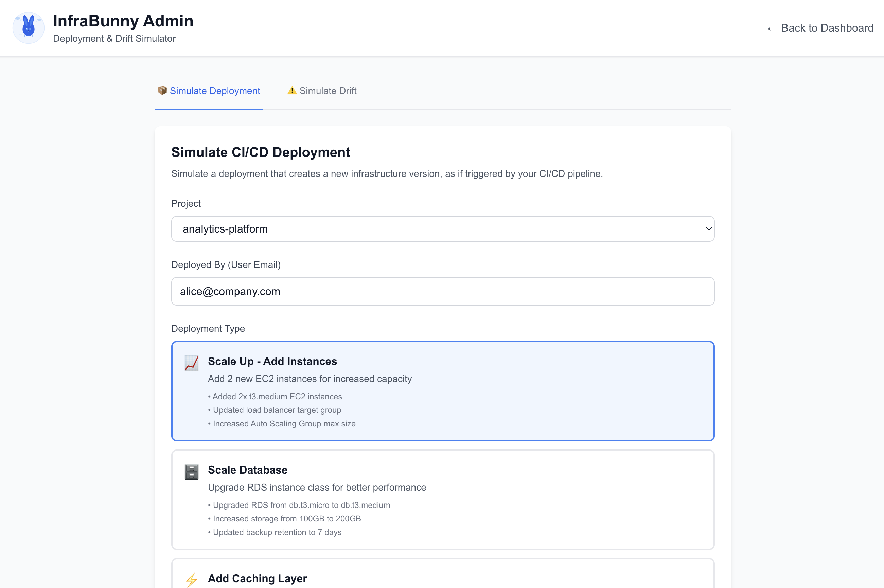Viewport: 884px width, 588px height.
Task: Click the InfraBunny rabbit logo
Action: point(29,28)
